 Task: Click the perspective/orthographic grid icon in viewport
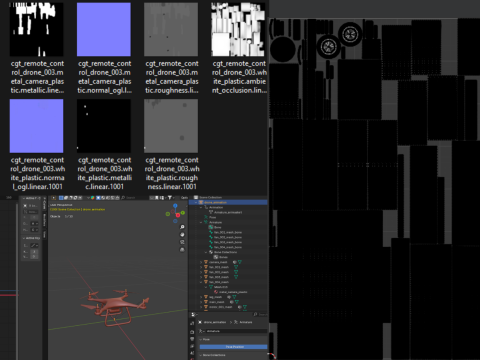click(x=182, y=250)
